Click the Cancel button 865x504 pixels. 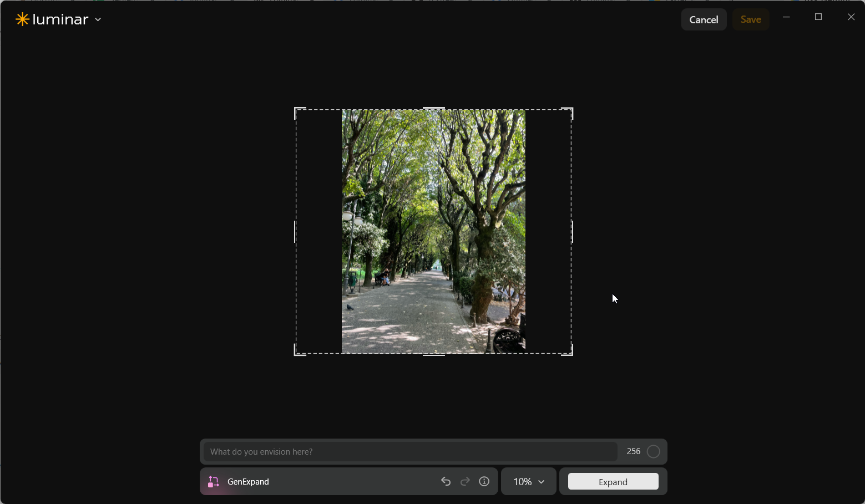coord(704,19)
